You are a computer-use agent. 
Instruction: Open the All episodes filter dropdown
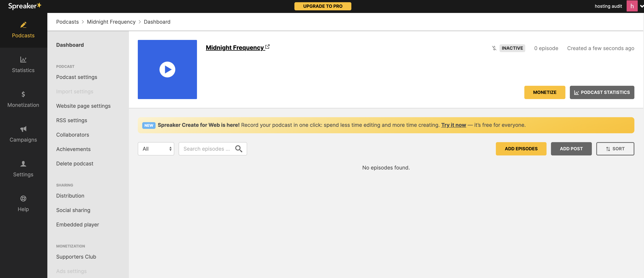(x=156, y=149)
